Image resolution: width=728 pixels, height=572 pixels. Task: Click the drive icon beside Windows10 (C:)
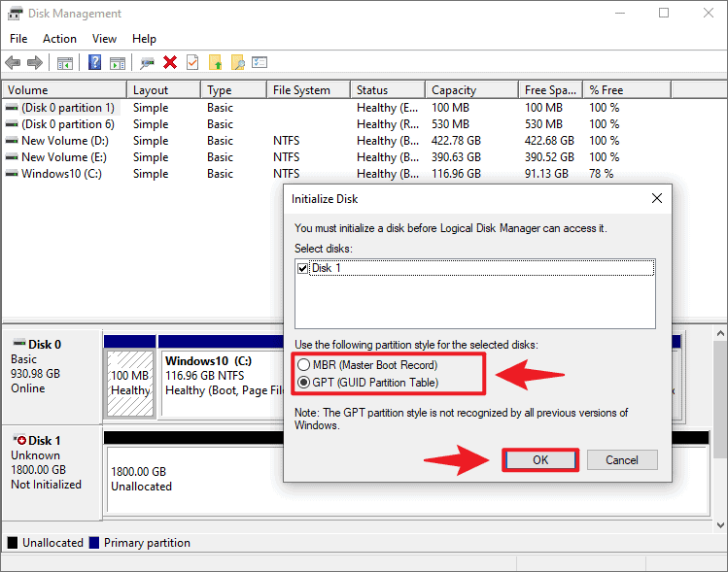tap(12, 174)
